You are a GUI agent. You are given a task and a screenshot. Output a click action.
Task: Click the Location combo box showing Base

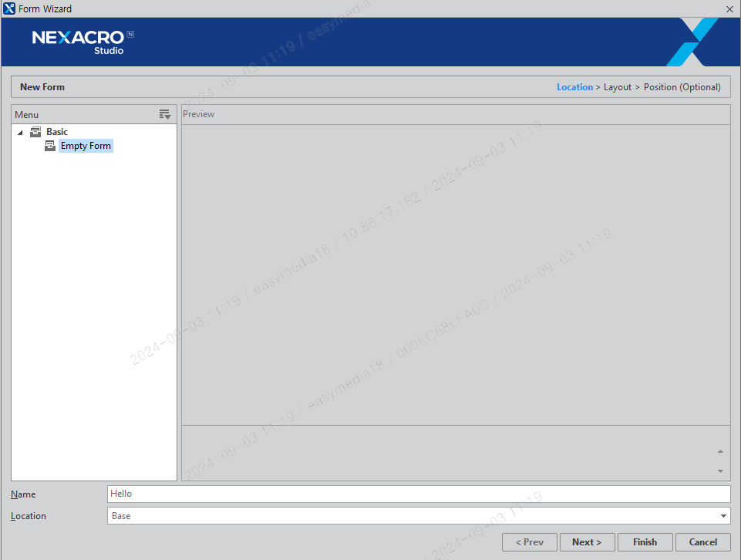(419, 515)
